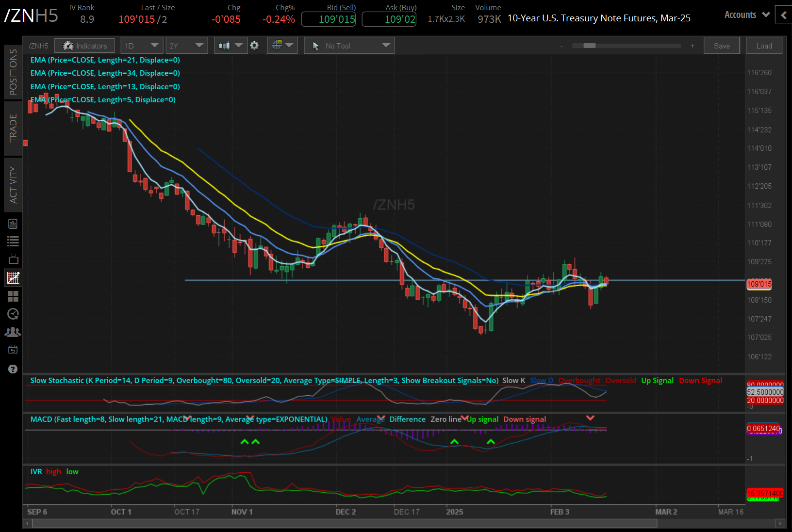Select the ACTIVITY tab

click(13, 184)
